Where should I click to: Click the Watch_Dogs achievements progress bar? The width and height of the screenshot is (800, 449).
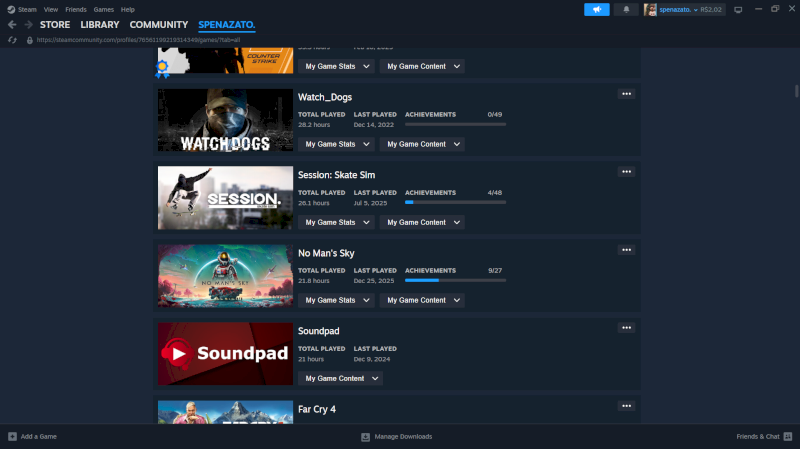[456, 124]
